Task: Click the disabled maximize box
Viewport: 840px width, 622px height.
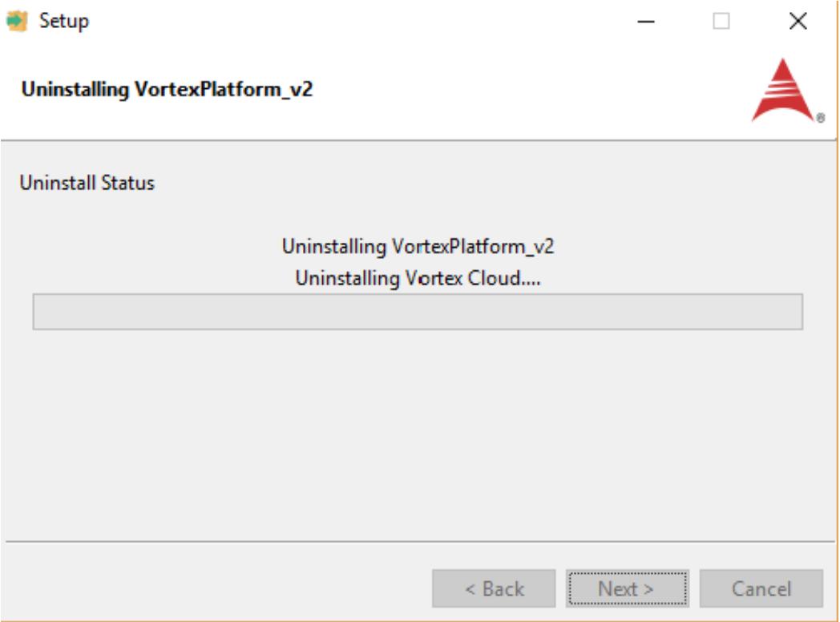Action: [x=721, y=22]
